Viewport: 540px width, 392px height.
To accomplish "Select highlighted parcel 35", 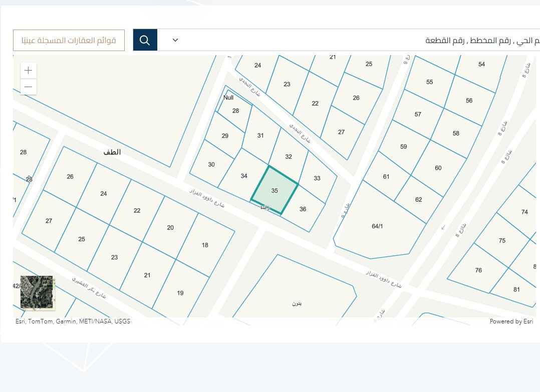I will click(275, 190).
